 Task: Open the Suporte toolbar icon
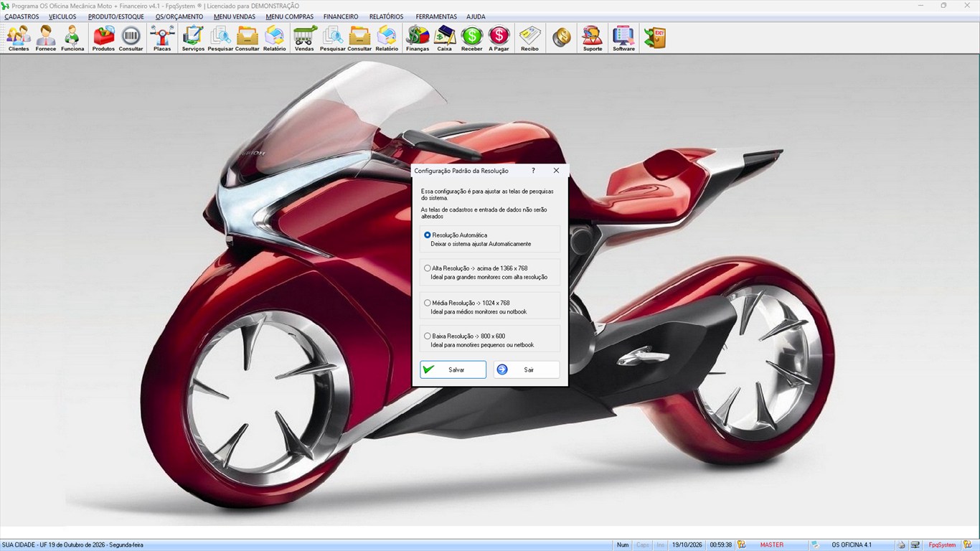tap(593, 38)
